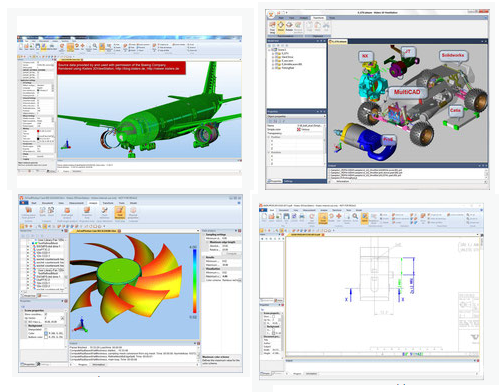499x392 pixels.
Task: Click Bottom color swatch in fan window properties
Action: 46,337
